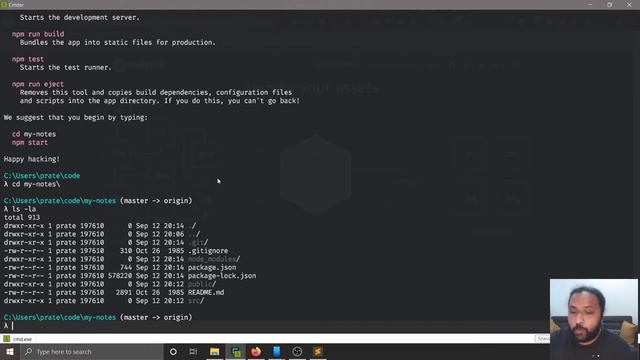Open the Windows Start menu
Image resolution: width=640 pixels, height=360 pixels.
(10, 351)
